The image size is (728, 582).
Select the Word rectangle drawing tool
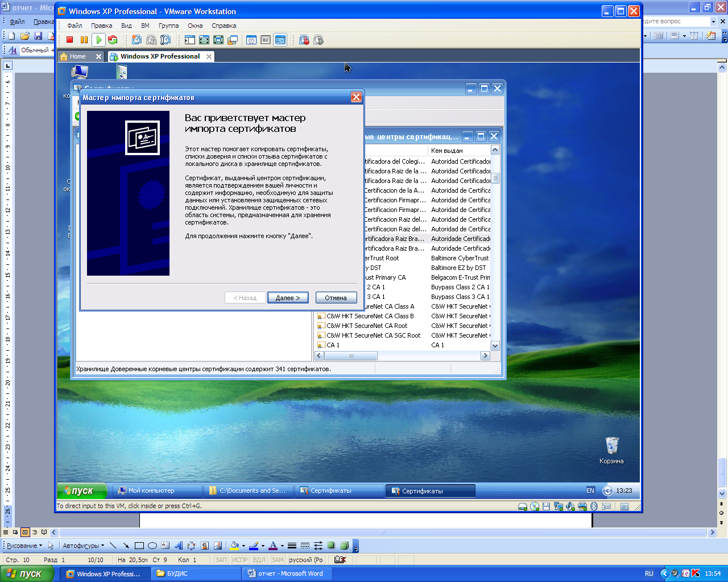139,546
